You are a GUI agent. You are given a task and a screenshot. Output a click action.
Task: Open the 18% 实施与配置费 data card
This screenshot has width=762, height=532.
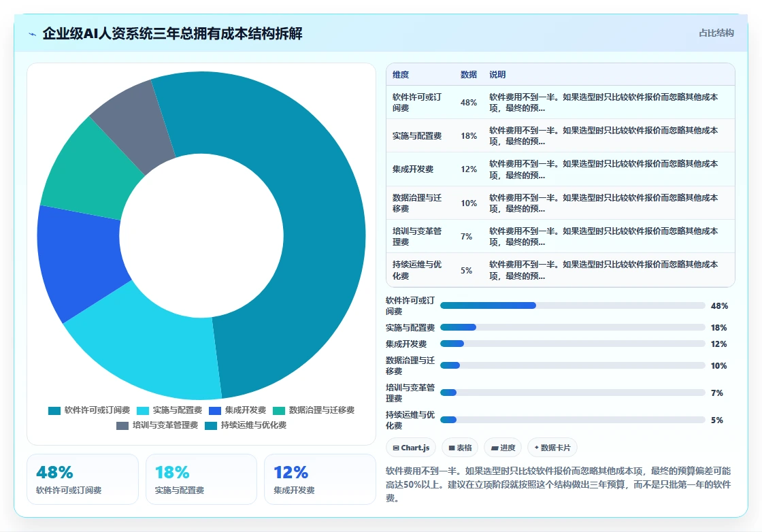click(x=201, y=479)
